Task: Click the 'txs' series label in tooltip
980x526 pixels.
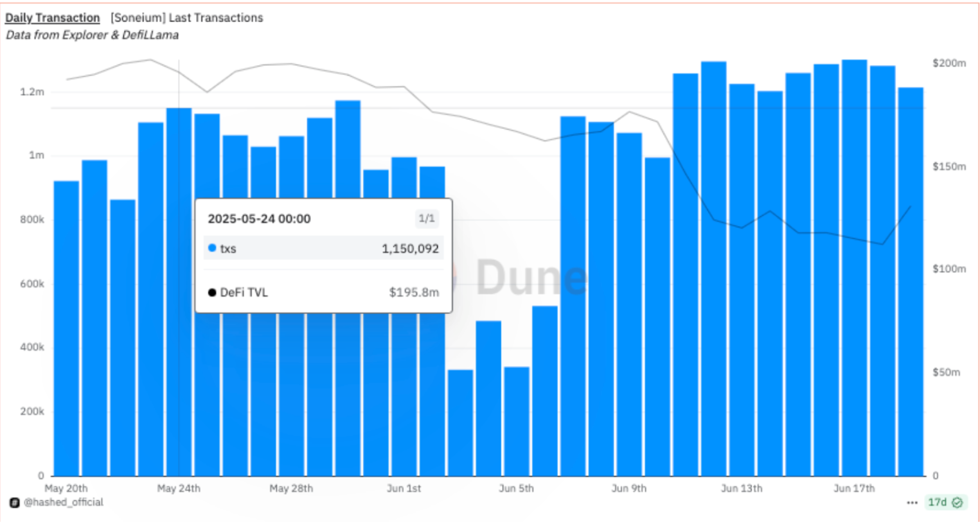Action: pos(228,248)
